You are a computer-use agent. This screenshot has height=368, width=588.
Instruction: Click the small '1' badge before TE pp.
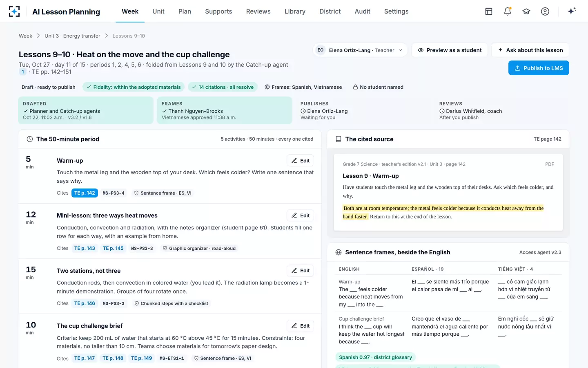tap(23, 72)
